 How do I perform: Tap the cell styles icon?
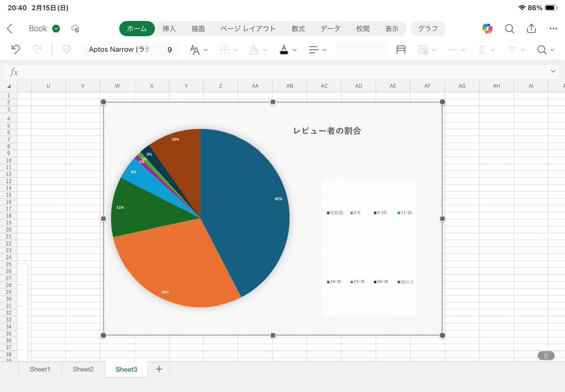(x=401, y=49)
